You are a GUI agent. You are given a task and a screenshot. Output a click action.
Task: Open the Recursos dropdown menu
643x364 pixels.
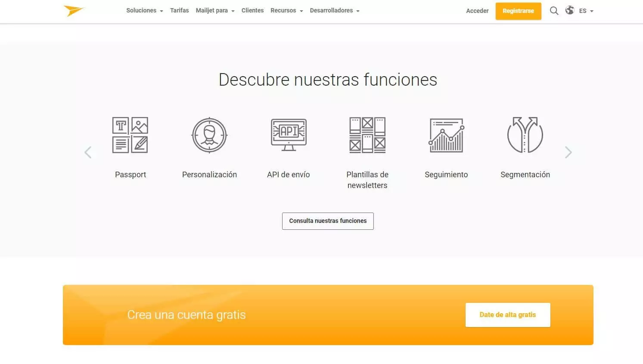[x=286, y=11]
